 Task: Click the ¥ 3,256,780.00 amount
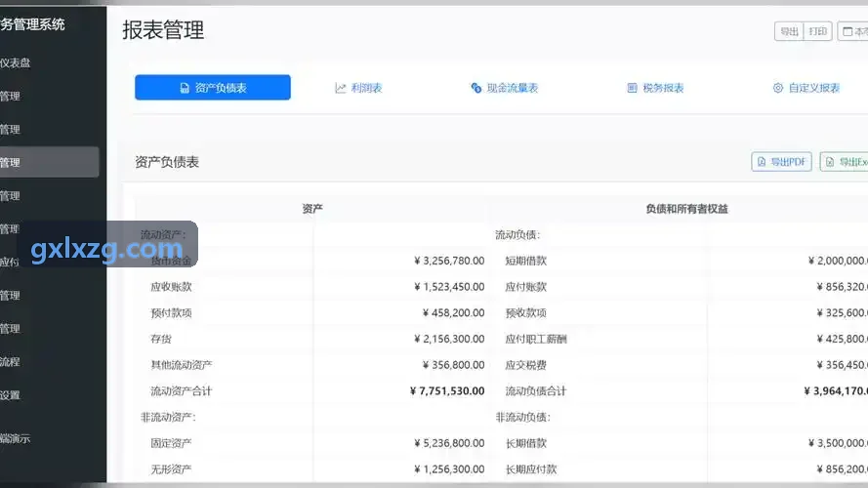(x=449, y=261)
